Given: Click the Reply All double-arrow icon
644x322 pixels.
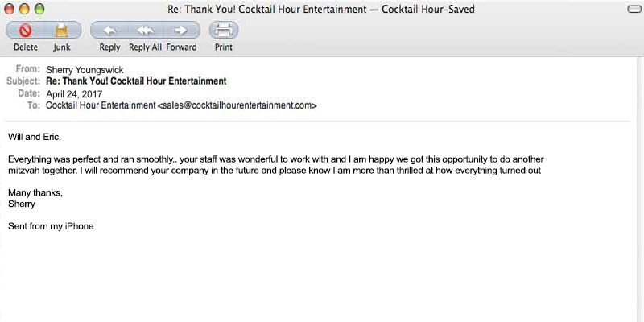Looking at the screenshot, I should coord(146,30).
